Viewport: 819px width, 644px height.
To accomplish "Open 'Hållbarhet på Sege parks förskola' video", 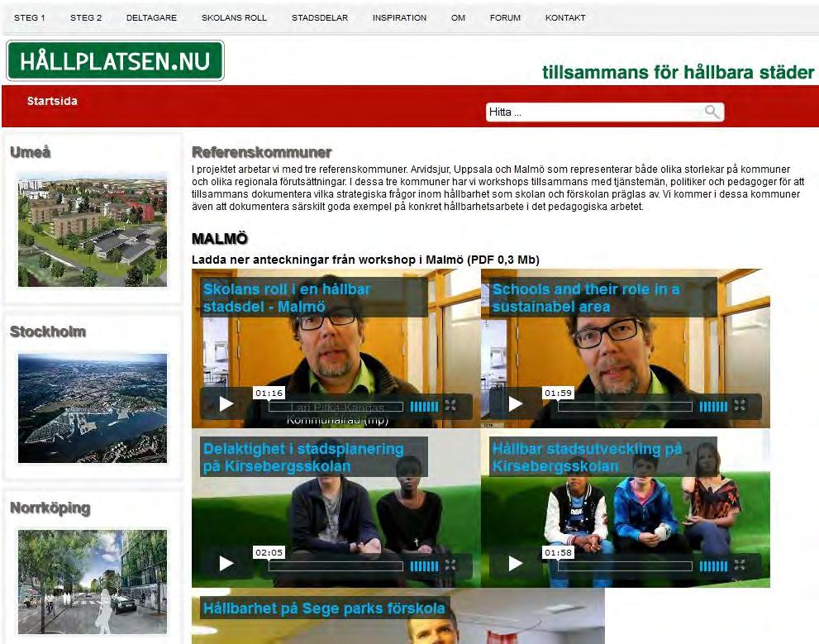I will pyautogui.click(x=324, y=608).
